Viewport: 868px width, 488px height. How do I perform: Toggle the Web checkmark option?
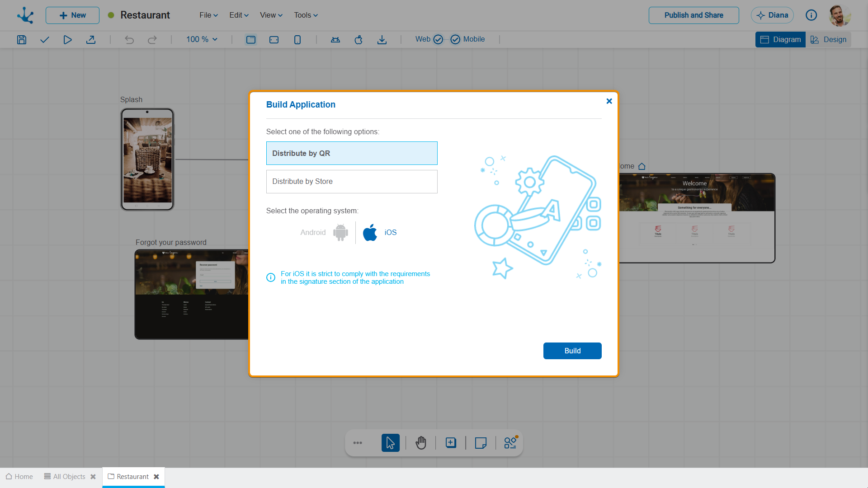point(438,39)
